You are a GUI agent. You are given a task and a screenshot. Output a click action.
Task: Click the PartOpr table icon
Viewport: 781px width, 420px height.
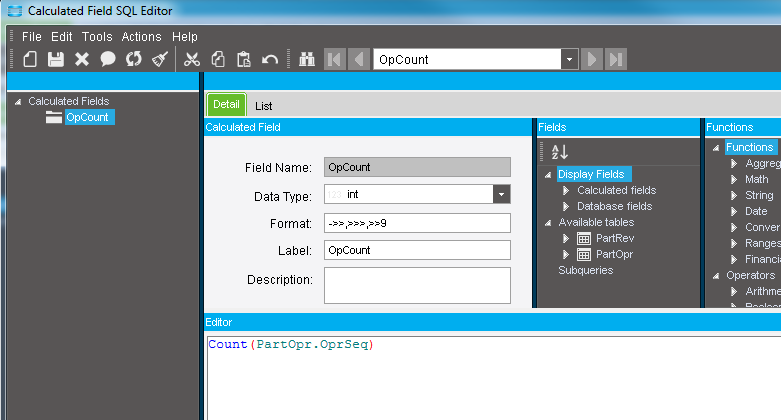(x=584, y=255)
